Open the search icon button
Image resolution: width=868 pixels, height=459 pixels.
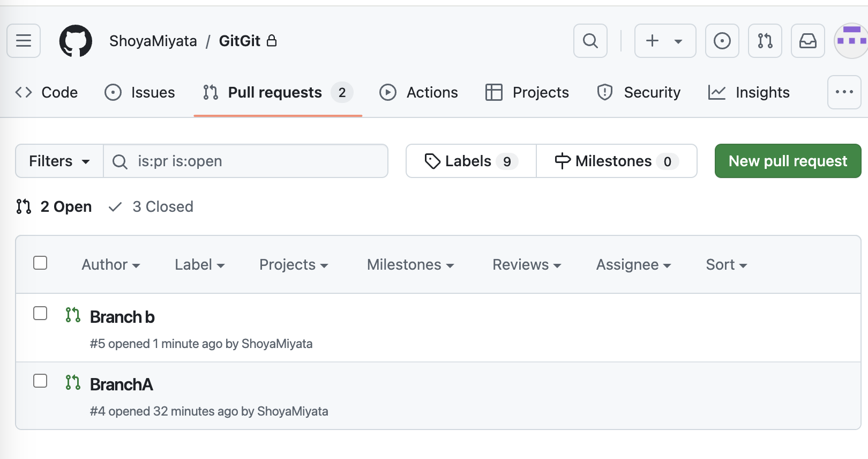[590, 41]
